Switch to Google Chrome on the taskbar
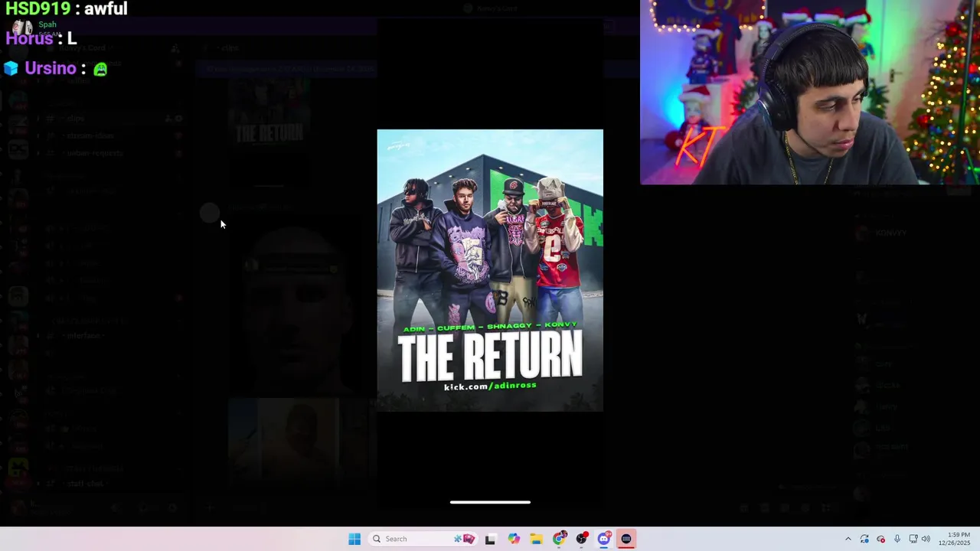 (559, 539)
